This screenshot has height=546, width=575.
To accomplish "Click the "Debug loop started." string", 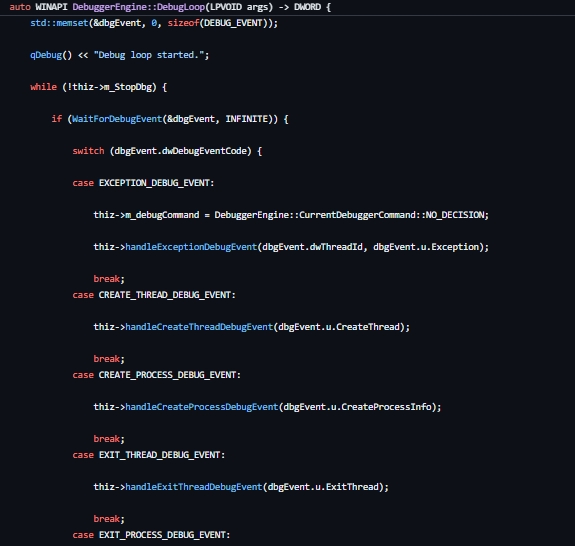I will (149, 55).
